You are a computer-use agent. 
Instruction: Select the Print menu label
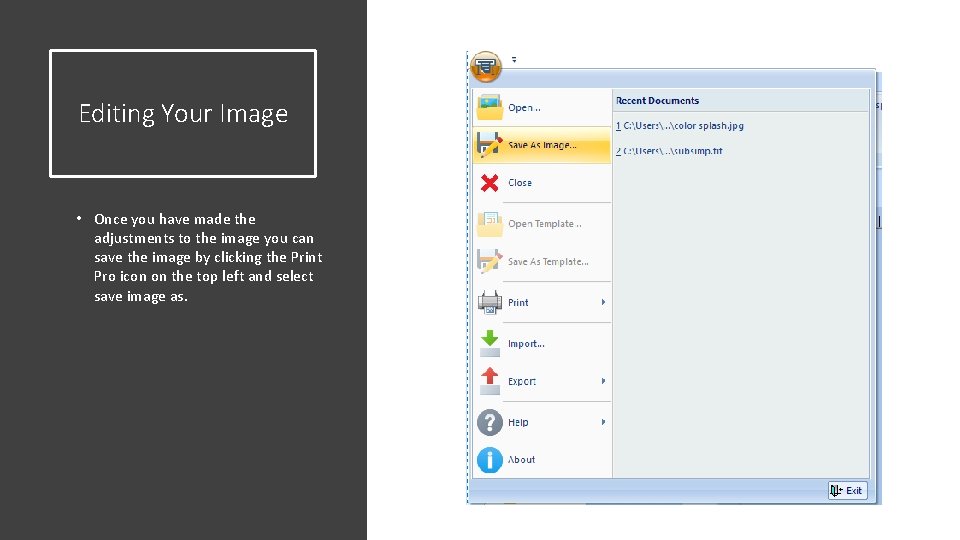[x=518, y=302]
